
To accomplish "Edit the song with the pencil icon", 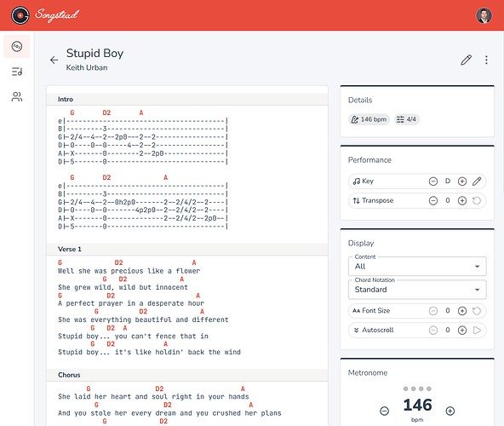I will tap(466, 60).
